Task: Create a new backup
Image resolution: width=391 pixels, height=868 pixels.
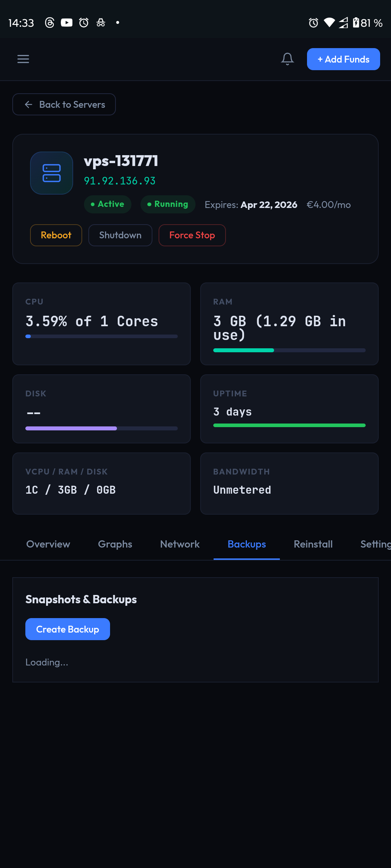Action: [x=68, y=629]
